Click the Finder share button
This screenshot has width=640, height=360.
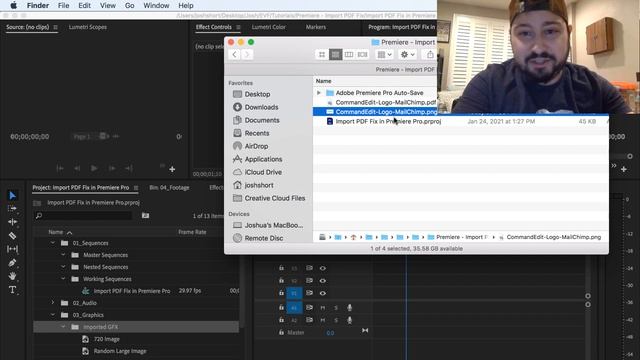point(430,54)
